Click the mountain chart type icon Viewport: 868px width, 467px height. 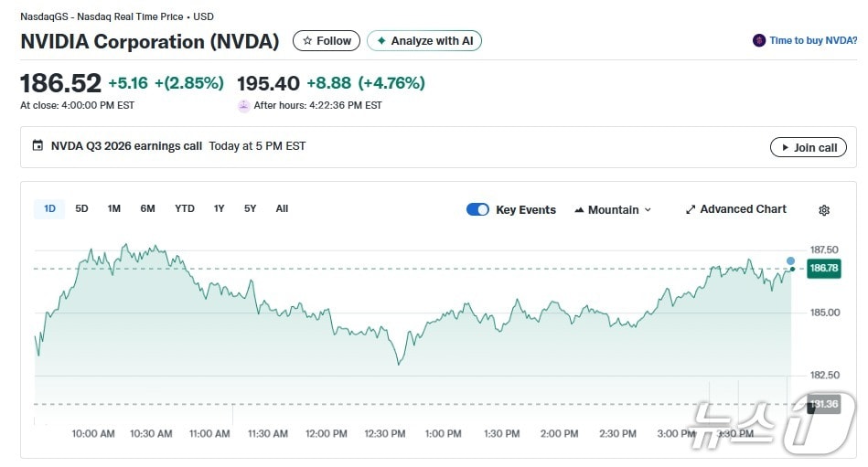pos(579,210)
